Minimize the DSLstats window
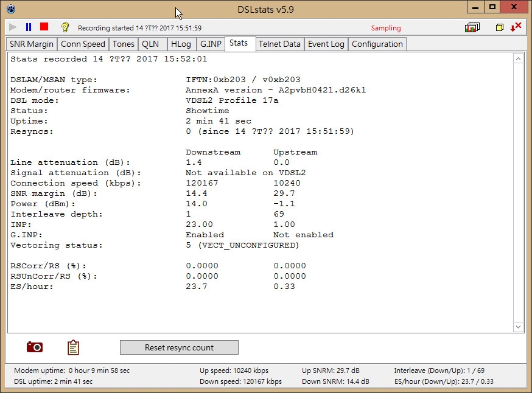Image resolution: width=532 pixels, height=393 pixels. [475, 7]
